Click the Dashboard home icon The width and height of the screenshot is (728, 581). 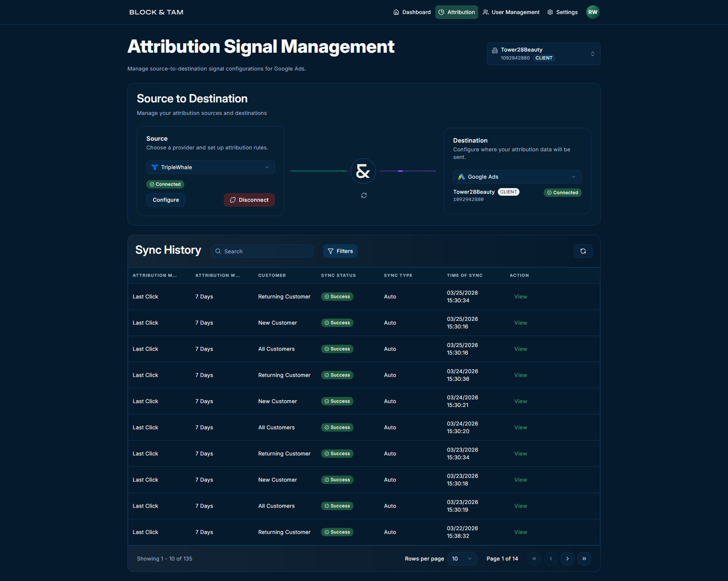coord(396,12)
